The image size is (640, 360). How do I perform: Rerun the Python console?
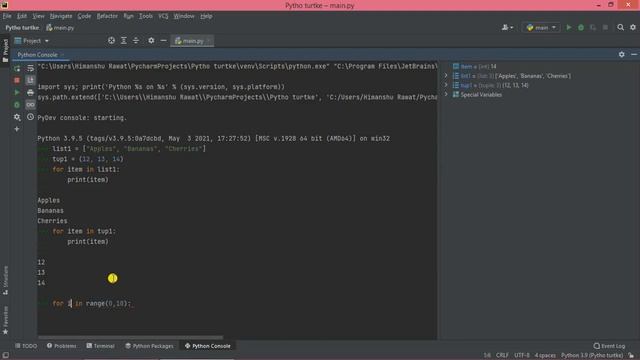pos(17,69)
